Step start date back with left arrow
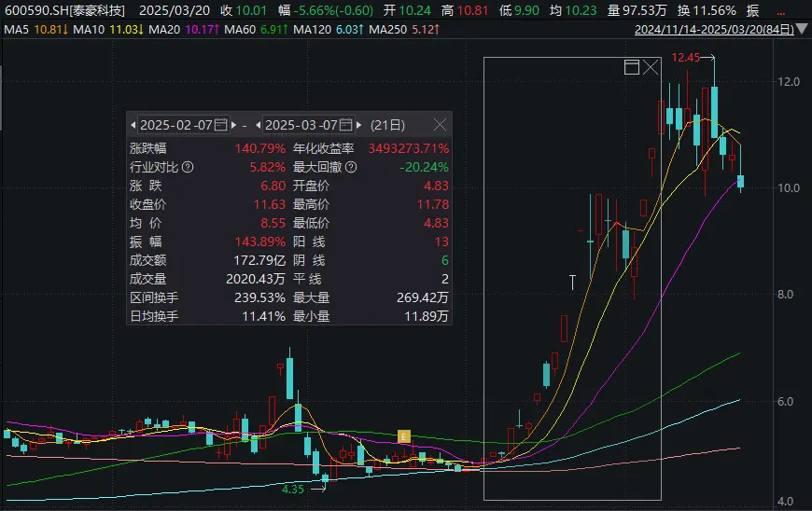The width and height of the screenshot is (812, 511). (x=133, y=124)
